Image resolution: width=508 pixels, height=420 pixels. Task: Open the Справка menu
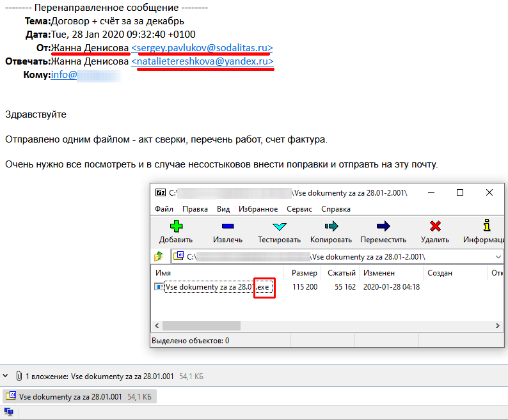[x=335, y=209]
